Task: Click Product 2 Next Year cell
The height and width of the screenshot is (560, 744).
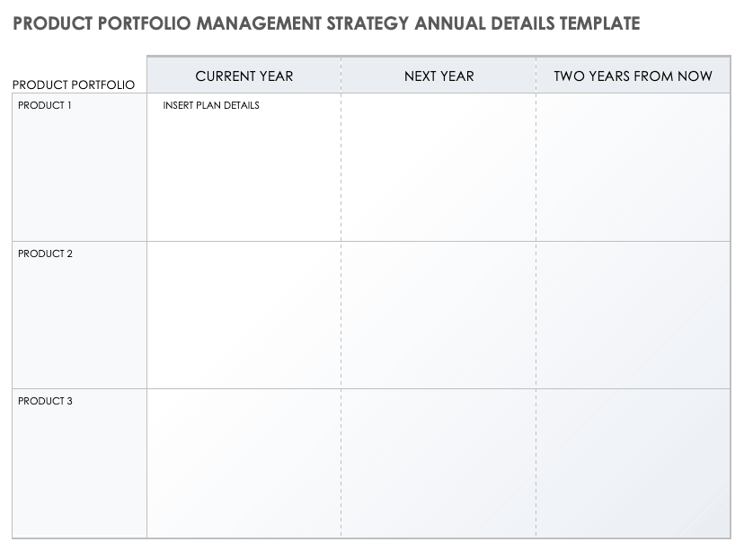Action: (x=438, y=315)
